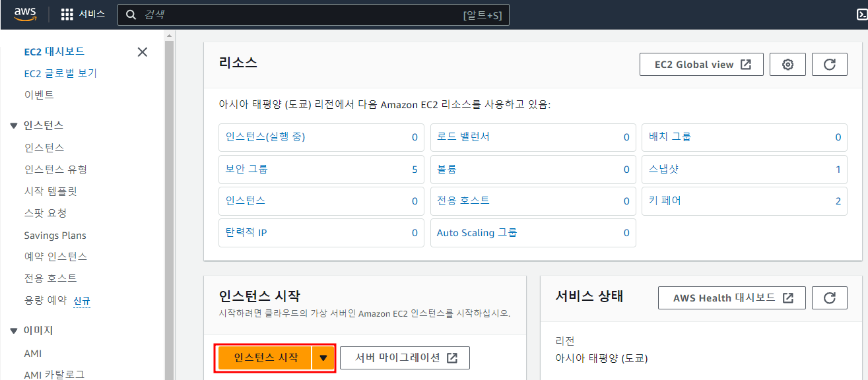This screenshot has height=380, width=868.
Task: Open the 서비스 grid menu
Action: point(83,15)
